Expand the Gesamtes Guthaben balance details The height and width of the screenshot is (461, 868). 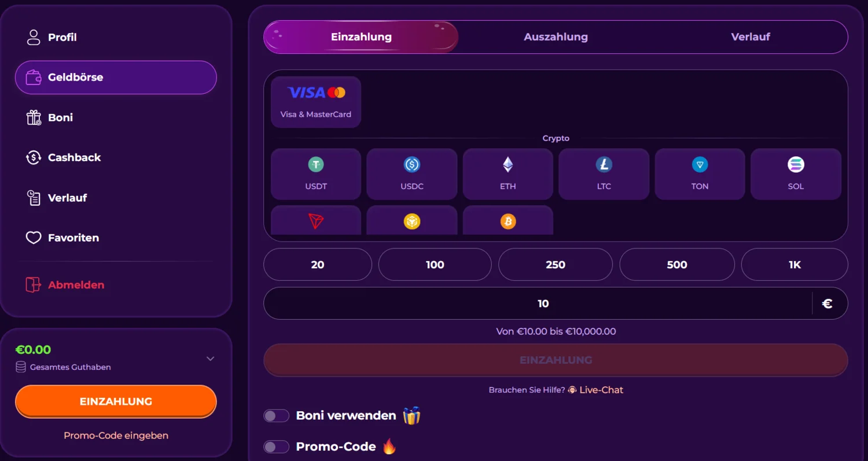pos(210,358)
